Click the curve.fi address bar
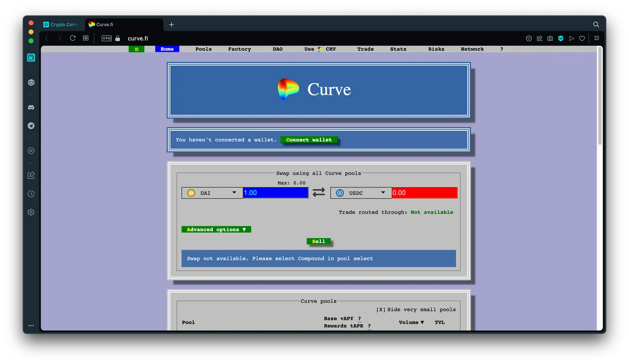Screen dimensions: 629x364 pos(138,38)
